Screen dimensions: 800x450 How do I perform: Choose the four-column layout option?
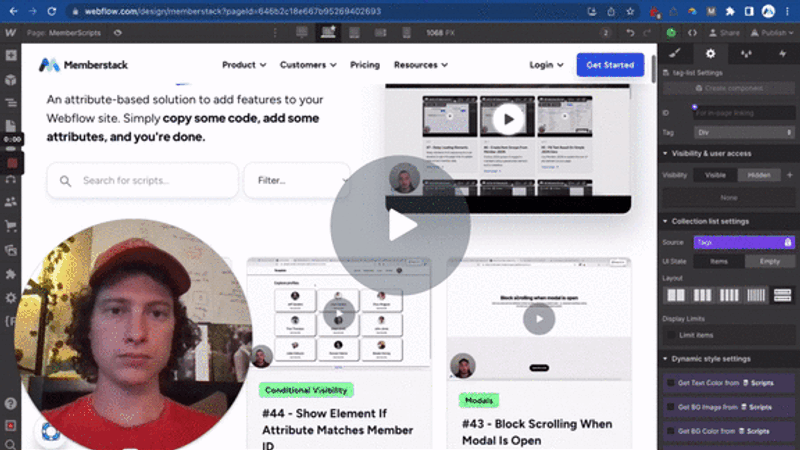pos(729,295)
